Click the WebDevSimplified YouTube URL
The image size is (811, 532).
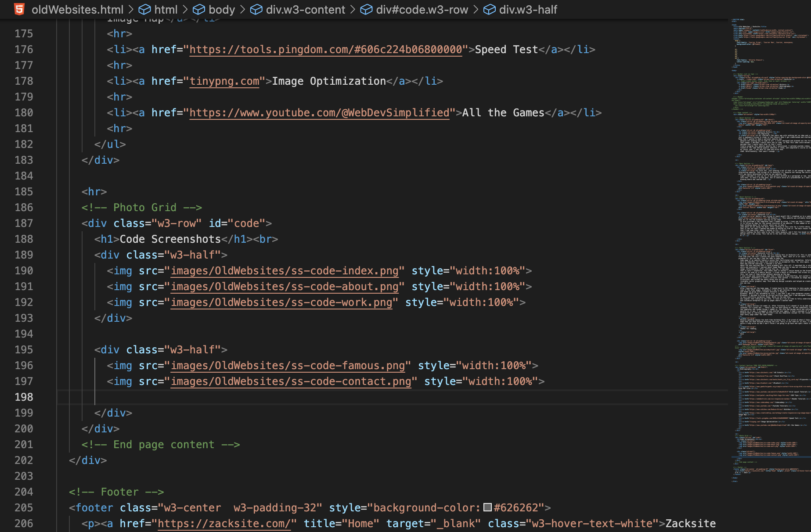(319, 113)
